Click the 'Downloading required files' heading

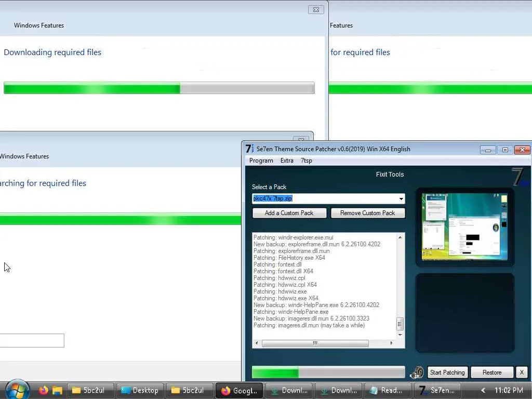[x=52, y=52]
